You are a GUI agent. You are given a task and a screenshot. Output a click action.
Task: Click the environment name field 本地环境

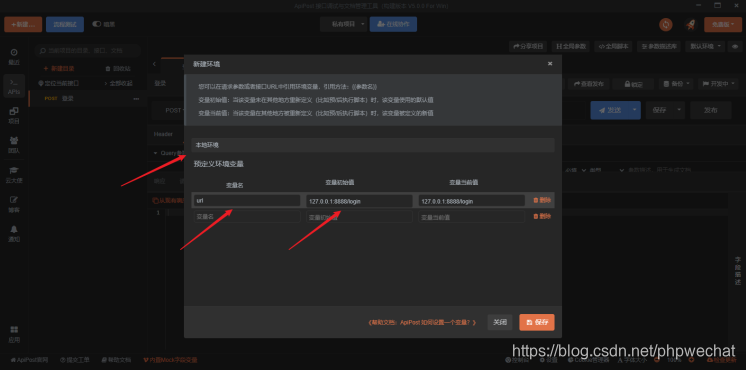pos(373,145)
